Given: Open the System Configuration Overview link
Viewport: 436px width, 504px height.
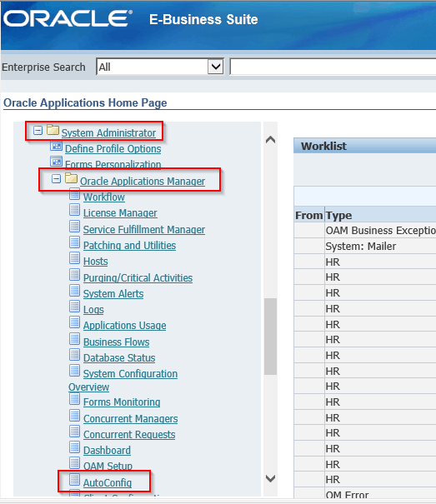Looking at the screenshot, I should pos(130,374).
